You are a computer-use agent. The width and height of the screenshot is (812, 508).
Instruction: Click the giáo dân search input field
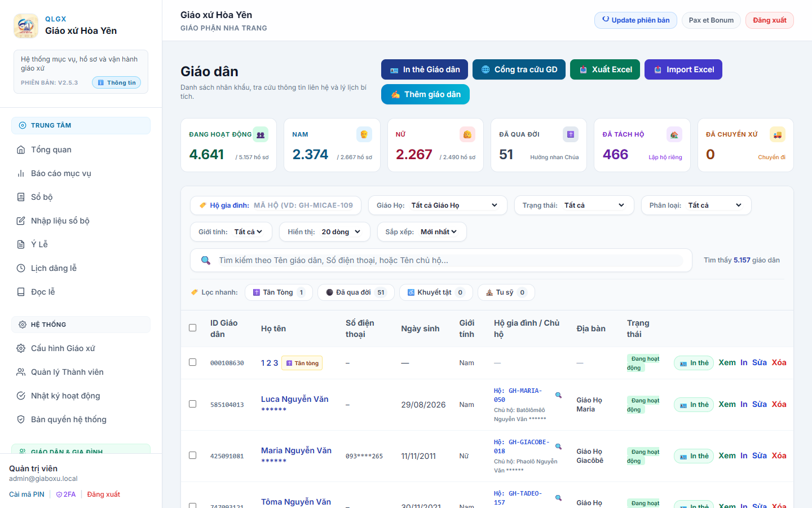click(x=450, y=260)
